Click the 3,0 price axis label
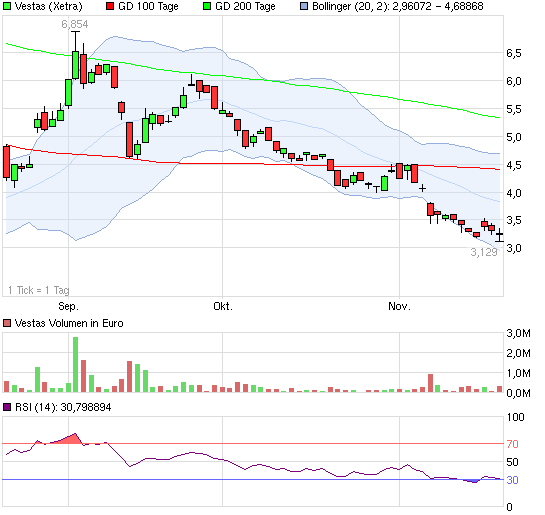545x515 pixels. click(514, 248)
